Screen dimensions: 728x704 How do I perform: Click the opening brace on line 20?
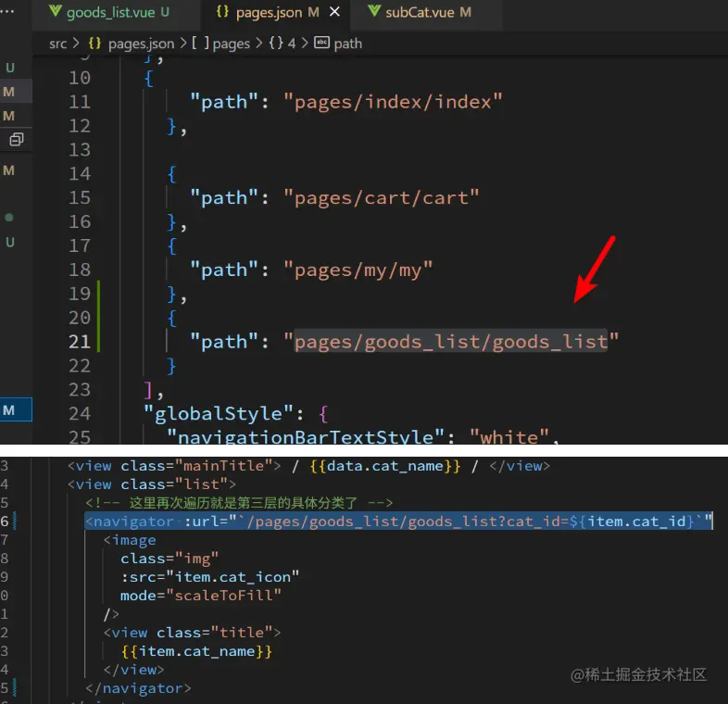(171, 318)
